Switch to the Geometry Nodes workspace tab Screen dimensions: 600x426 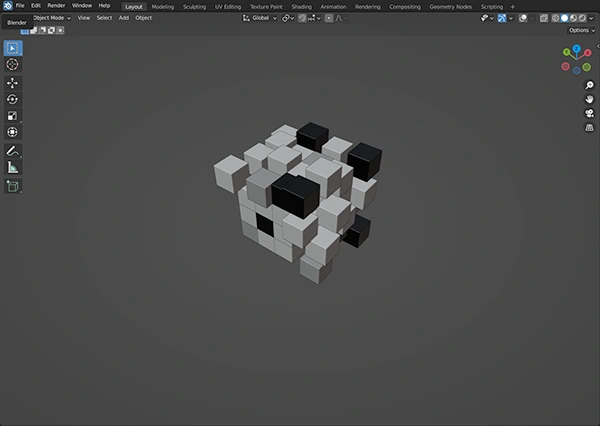450,7
